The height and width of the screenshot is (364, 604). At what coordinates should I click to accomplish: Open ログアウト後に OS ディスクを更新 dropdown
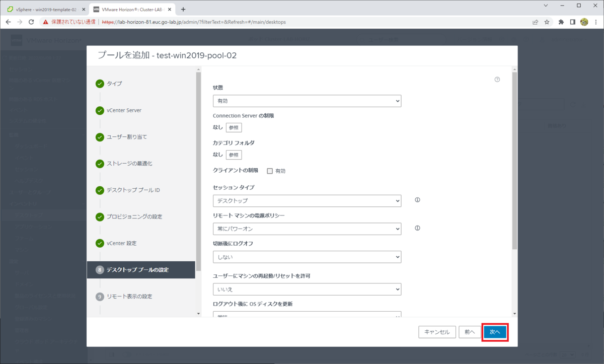click(x=307, y=315)
